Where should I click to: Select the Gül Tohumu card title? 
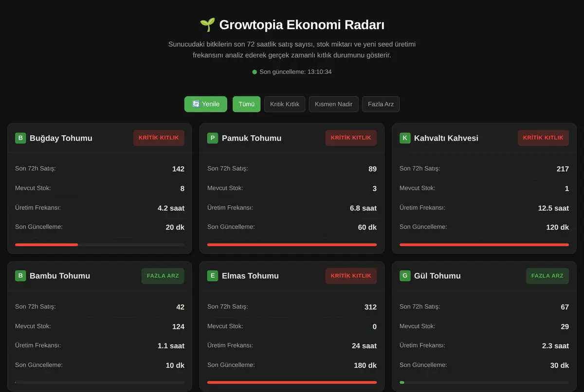438,276
